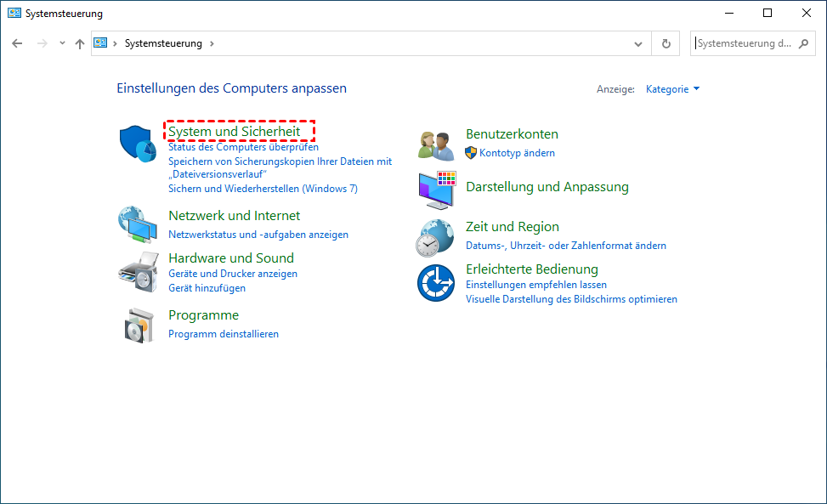Click Netzwerkstatus und -aufgaben anzeigen

tap(258, 235)
